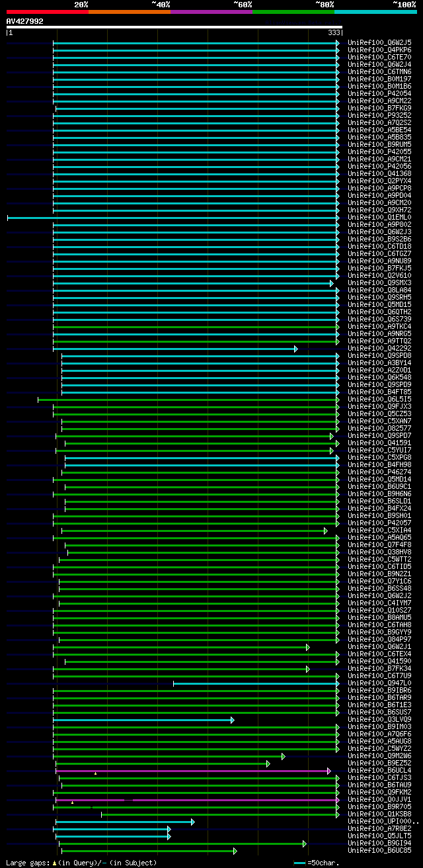This screenshot has height=868, width=423.
Task: Open hit UniRef100_C6TE70
Action: coord(379,57)
